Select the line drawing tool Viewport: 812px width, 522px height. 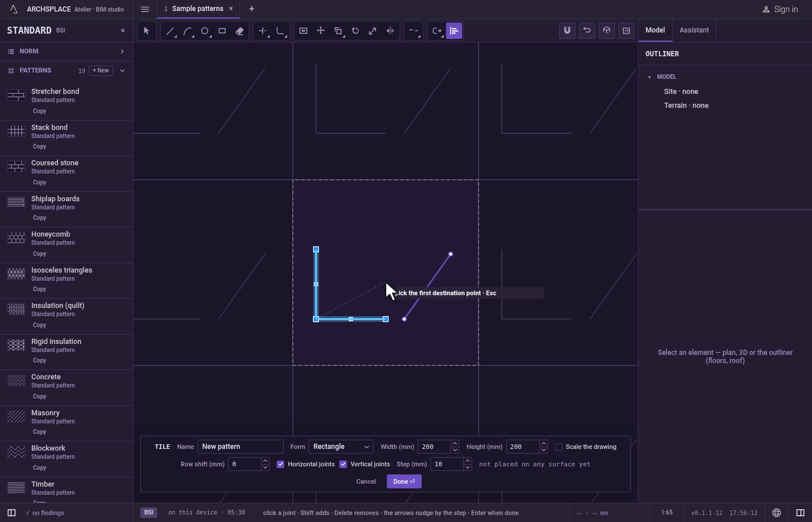coord(170,31)
